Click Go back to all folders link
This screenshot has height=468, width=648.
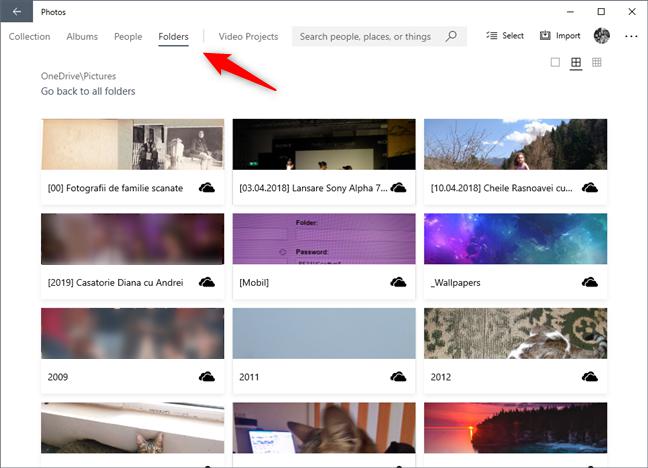pos(88,91)
